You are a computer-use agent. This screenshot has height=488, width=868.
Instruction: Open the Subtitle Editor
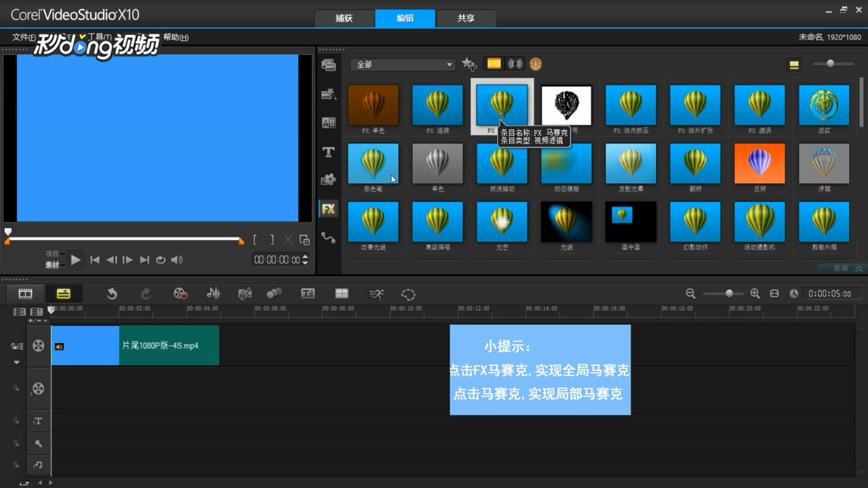[x=308, y=293]
